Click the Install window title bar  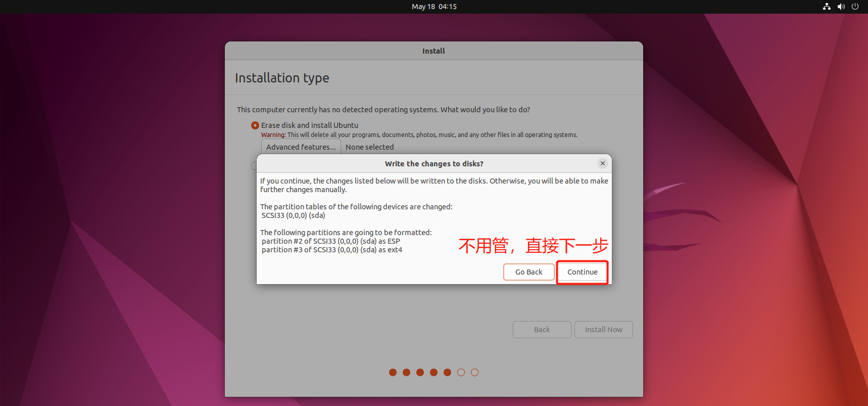(433, 51)
